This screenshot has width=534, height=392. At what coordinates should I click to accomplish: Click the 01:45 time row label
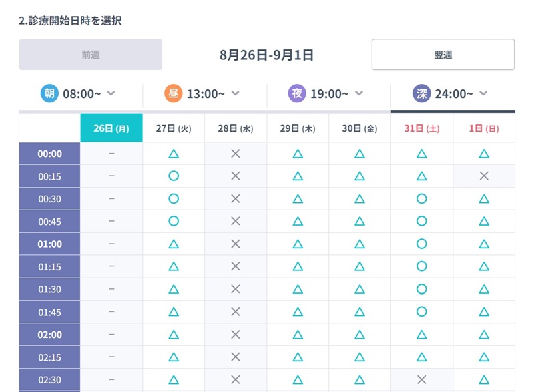[x=49, y=312]
